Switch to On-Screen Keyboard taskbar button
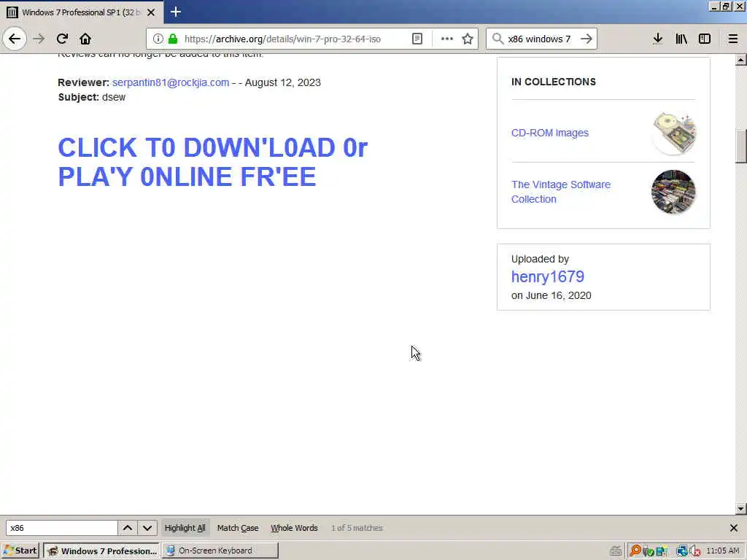 (x=220, y=551)
